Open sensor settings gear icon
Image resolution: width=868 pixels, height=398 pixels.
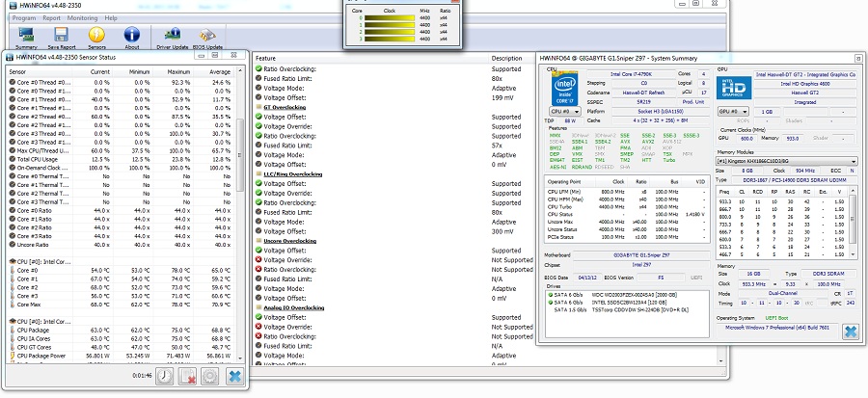pos(209,376)
